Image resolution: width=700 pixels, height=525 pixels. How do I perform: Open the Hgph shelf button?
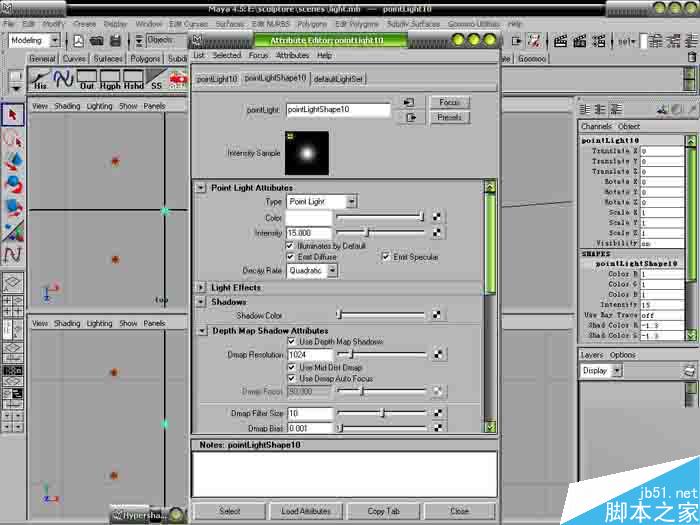click(110, 79)
